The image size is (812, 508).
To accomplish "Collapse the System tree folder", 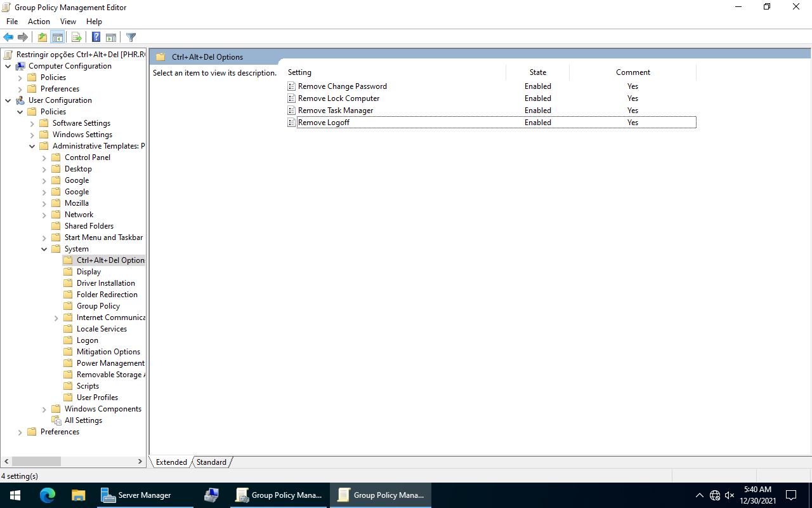I will click(x=44, y=249).
